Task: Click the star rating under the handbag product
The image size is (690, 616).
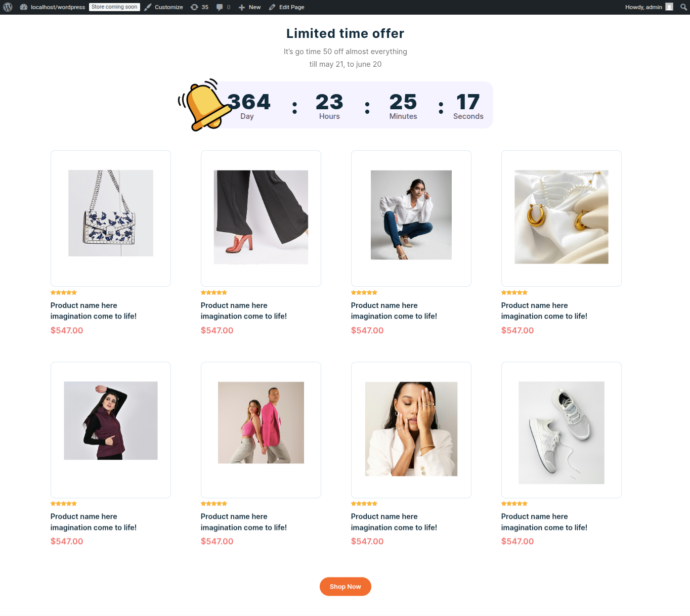Action: point(64,293)
